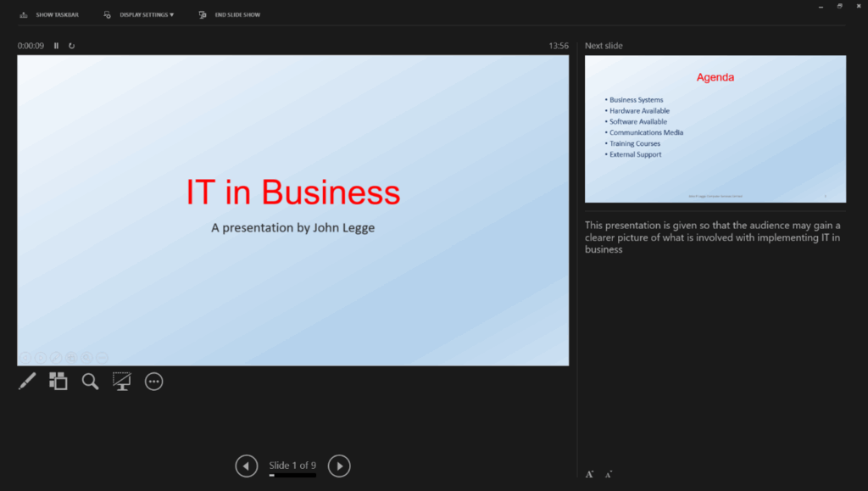End the slide show
The width and height of the screenshot is (868, 491).
tap(229, 14)
